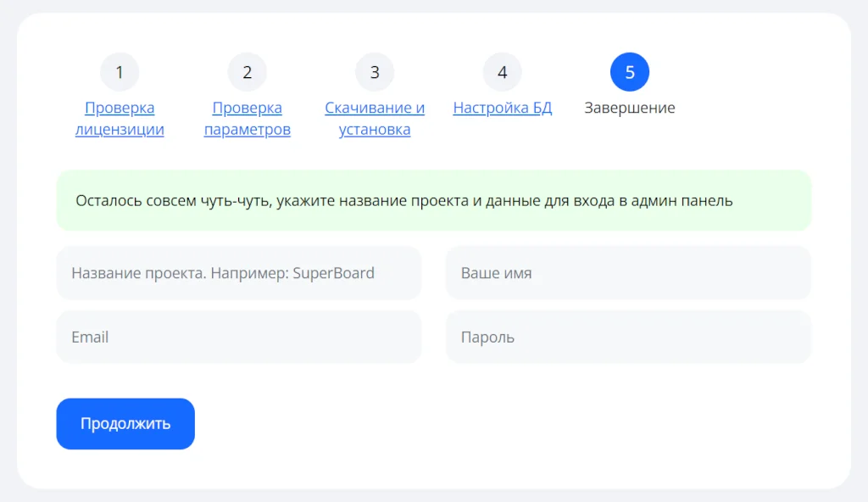868x502 pixels.
Task: Click the Завершение step label
Action: (x=630, y=109)
